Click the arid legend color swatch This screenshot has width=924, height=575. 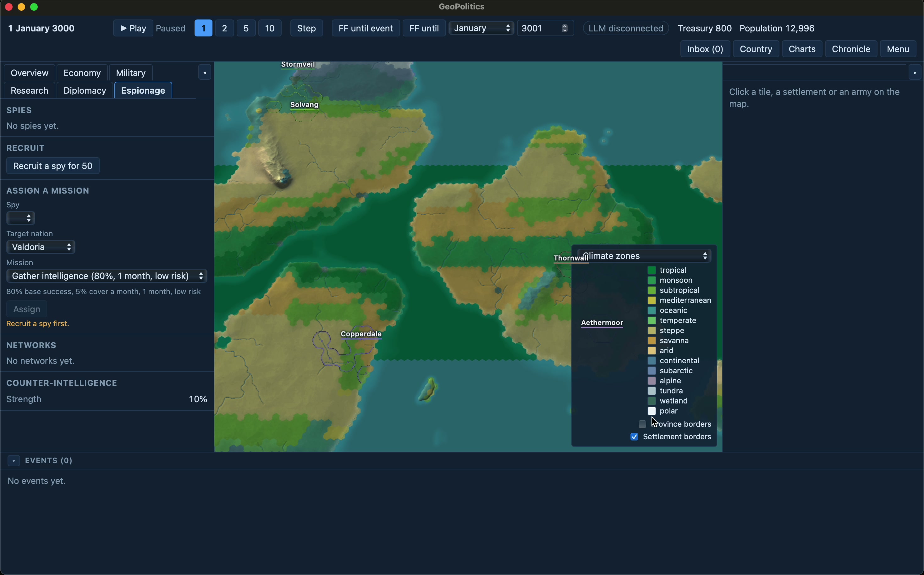pyautogui.click(x=652, y=351)
